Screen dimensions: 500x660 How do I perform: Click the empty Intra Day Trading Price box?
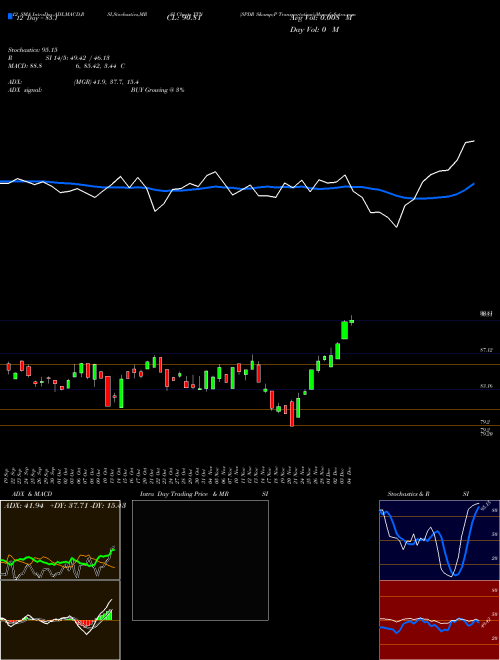pos(200,560)
